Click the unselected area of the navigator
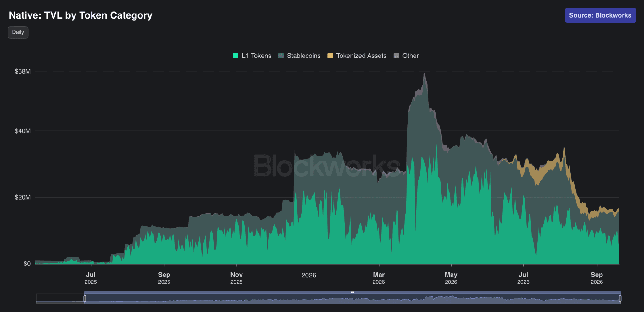This screenshot has height=312, width=644. point(60,298)
